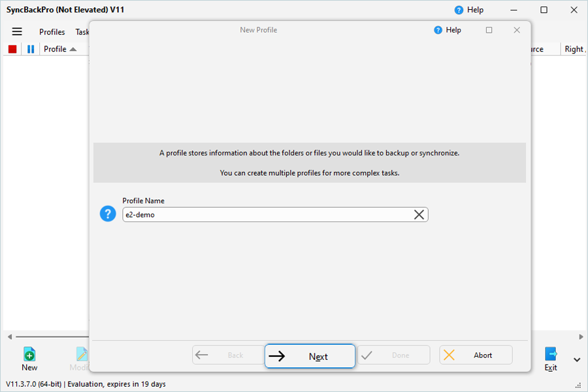Click the Exit icon
Screen dimensions: 588x392
(551, 359)
